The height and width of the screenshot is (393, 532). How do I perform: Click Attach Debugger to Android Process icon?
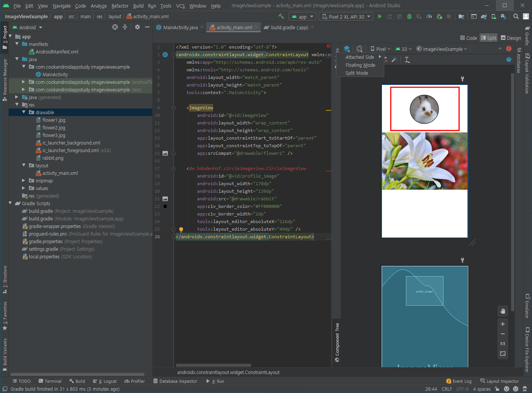(439, 16)
